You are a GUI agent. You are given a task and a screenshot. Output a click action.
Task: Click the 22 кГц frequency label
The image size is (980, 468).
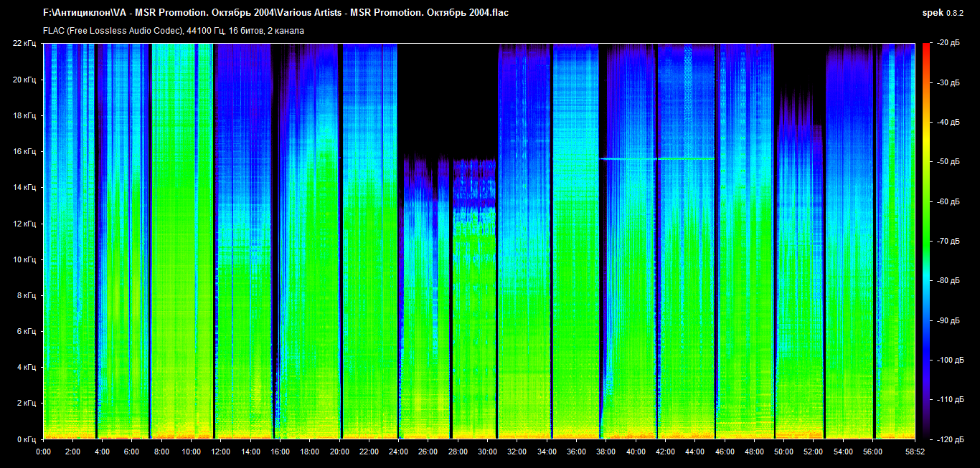point(24,43)
